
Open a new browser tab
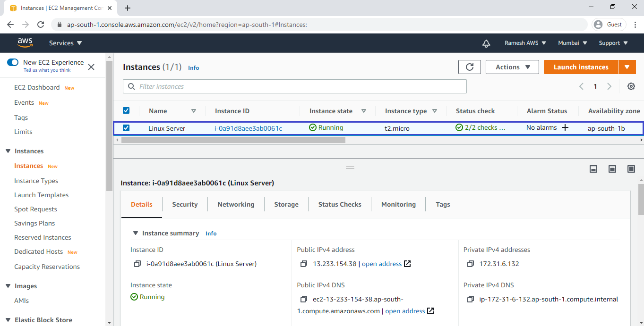pos(128,8)
